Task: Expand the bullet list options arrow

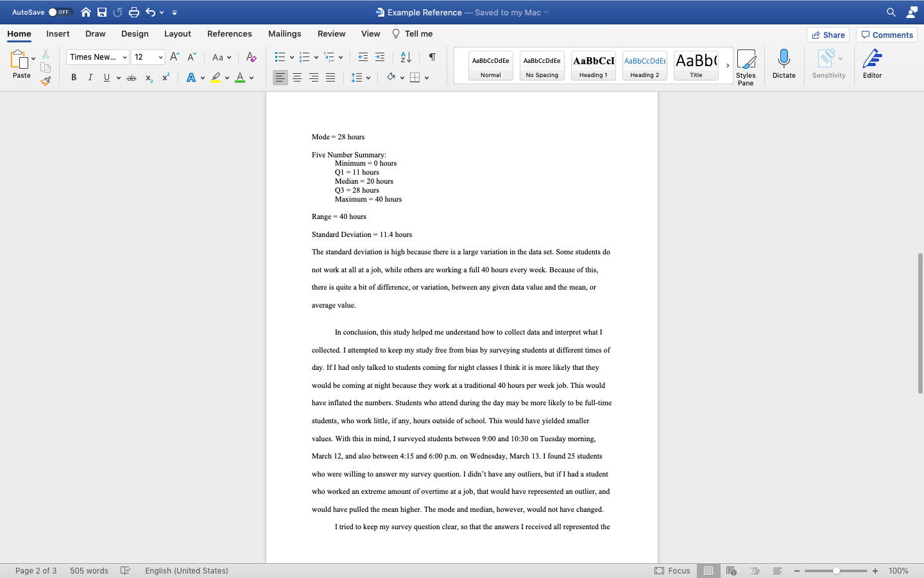Action: coord(292,57)
